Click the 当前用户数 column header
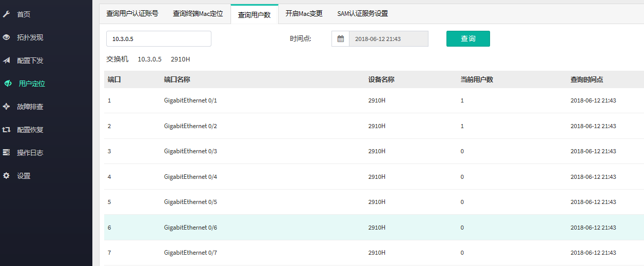 click(477, 80)
